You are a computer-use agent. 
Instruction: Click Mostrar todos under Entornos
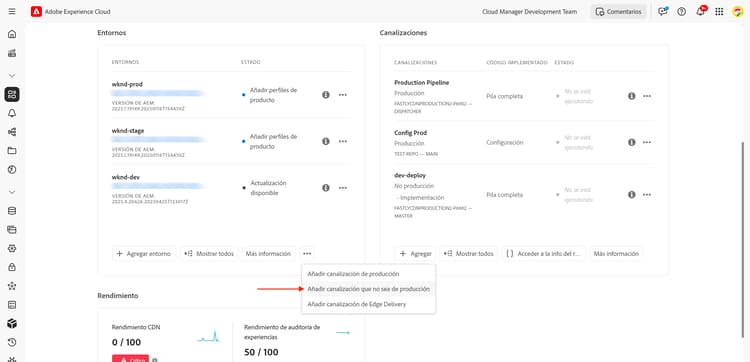point(209,253)
